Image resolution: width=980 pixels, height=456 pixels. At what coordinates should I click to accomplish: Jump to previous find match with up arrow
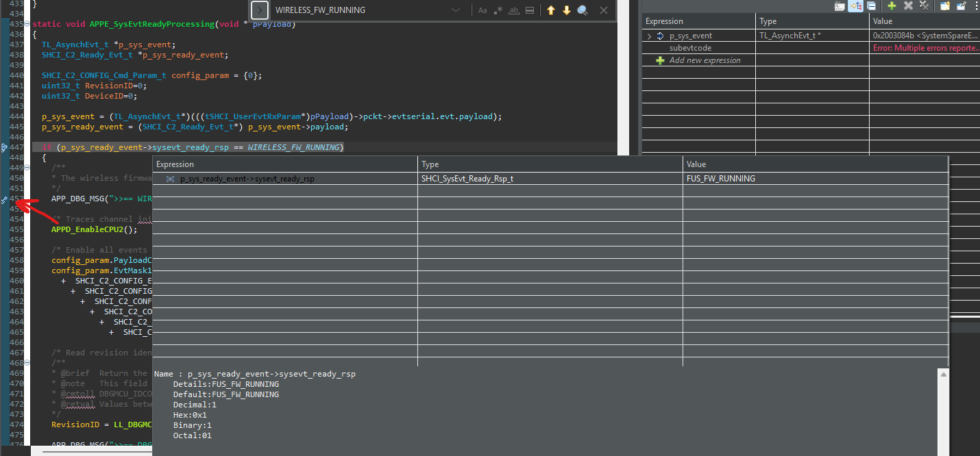[550, 10]
